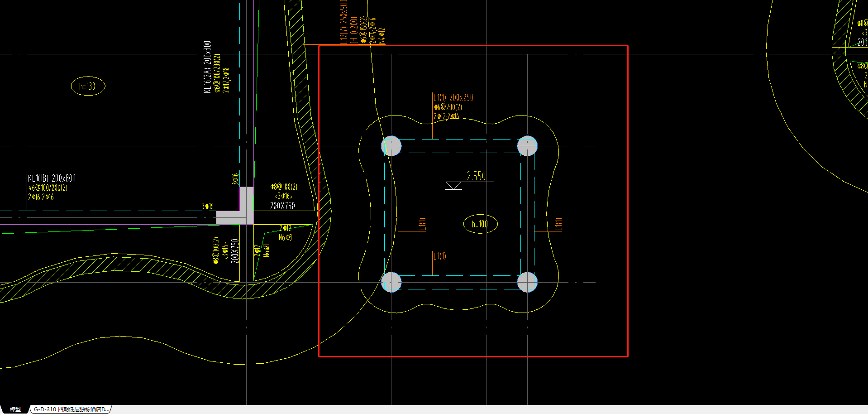868x414 pixels.
Task: Select the horizontal N6Φ8 rebar text
Action: coord(285,237)
